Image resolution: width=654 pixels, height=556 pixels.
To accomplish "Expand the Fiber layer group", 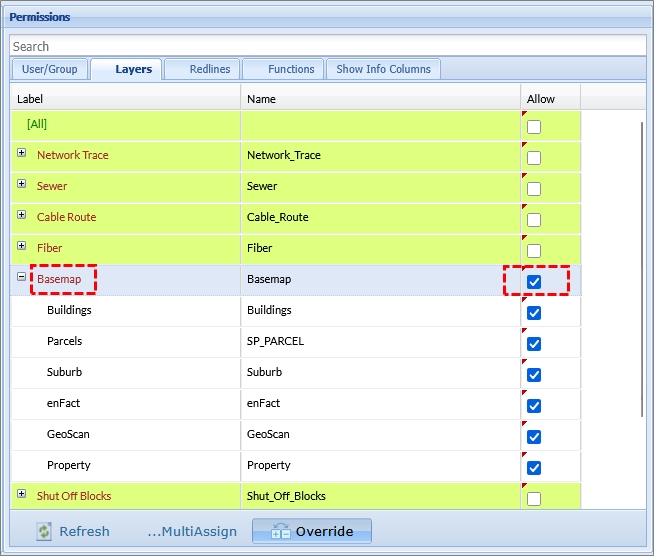I will [x=22, y=247].
